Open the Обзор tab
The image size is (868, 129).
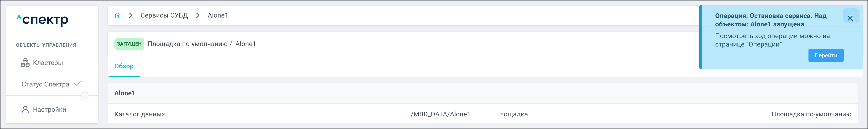(x=124, y=66)
